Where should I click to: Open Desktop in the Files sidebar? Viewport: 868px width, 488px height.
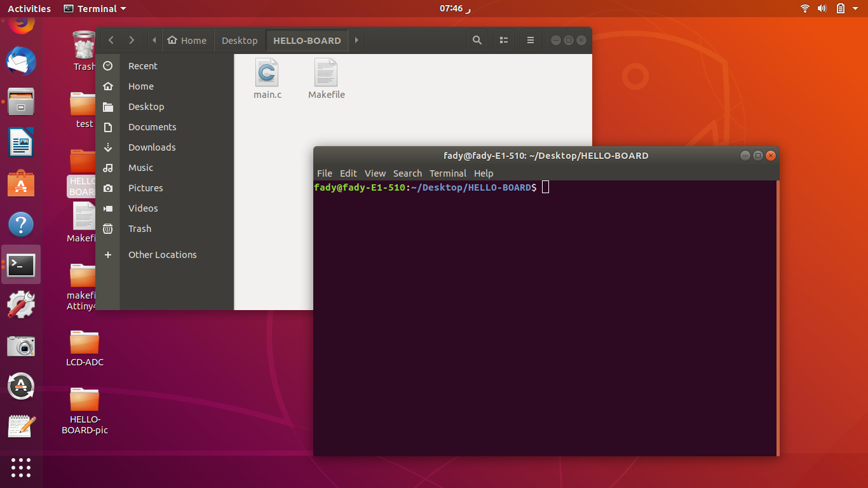coord(165,107)
